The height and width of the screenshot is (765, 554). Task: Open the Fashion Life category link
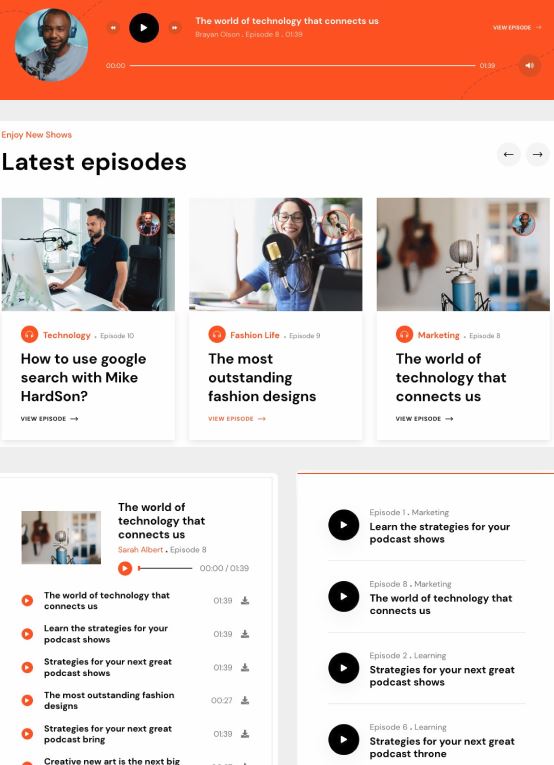[x=255, y=335]
